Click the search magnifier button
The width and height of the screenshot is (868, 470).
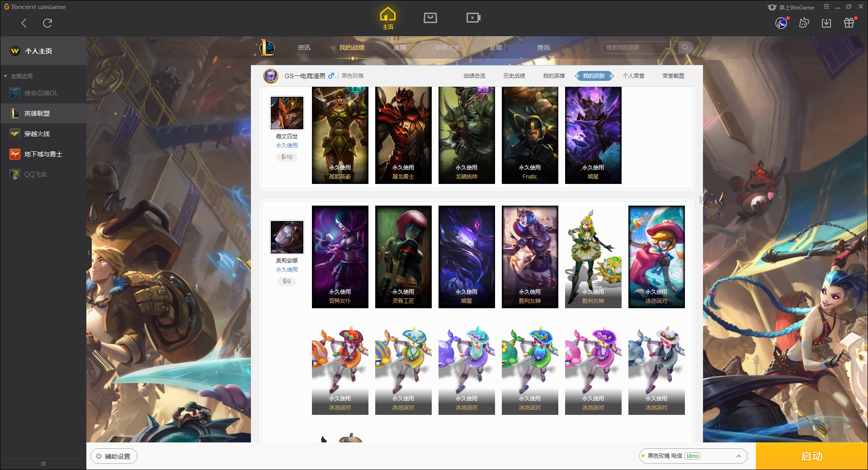pos(685,47)
